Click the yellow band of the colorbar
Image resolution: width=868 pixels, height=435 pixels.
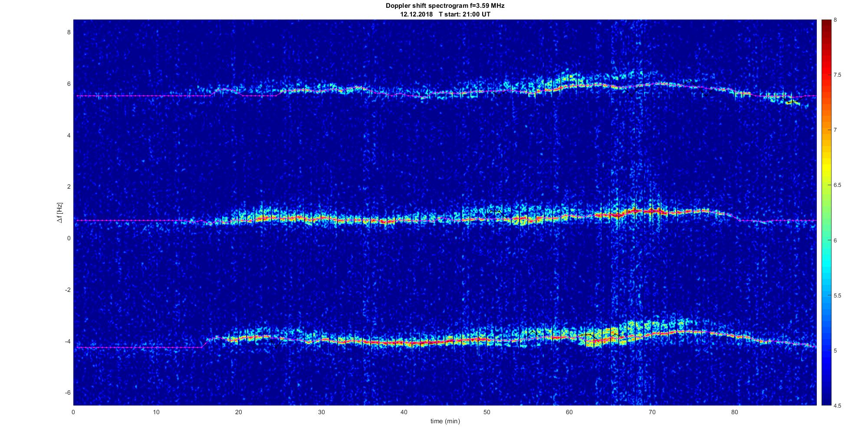coord(826,167)
